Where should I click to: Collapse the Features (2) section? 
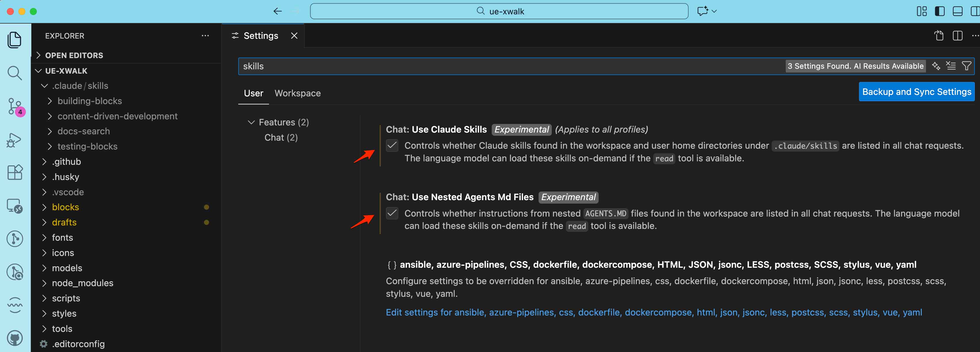[x=251, y=122]
